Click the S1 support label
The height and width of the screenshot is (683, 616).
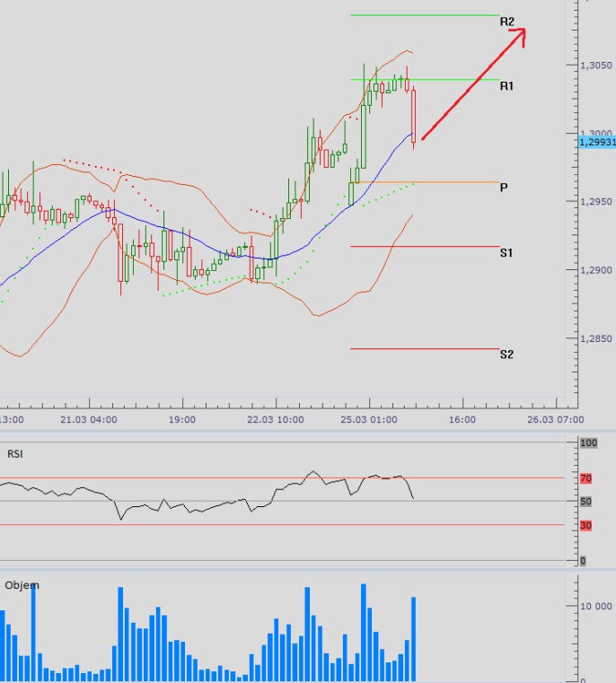[506, 252]
